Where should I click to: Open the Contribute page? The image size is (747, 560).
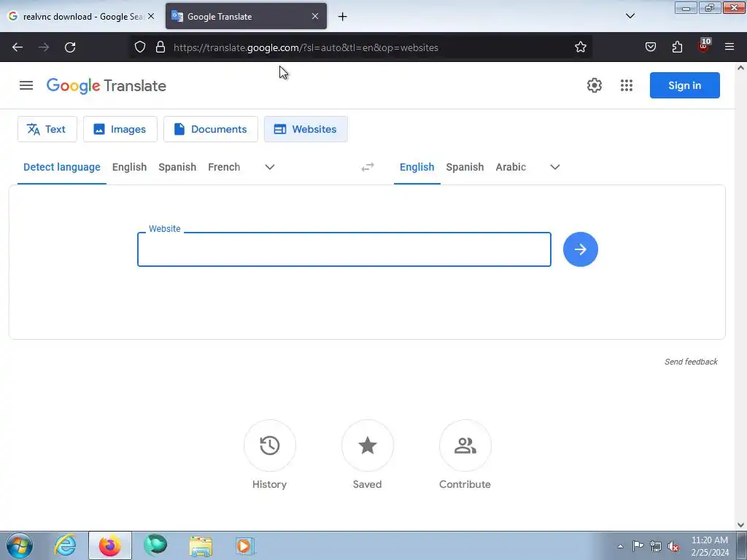[465, 455]
